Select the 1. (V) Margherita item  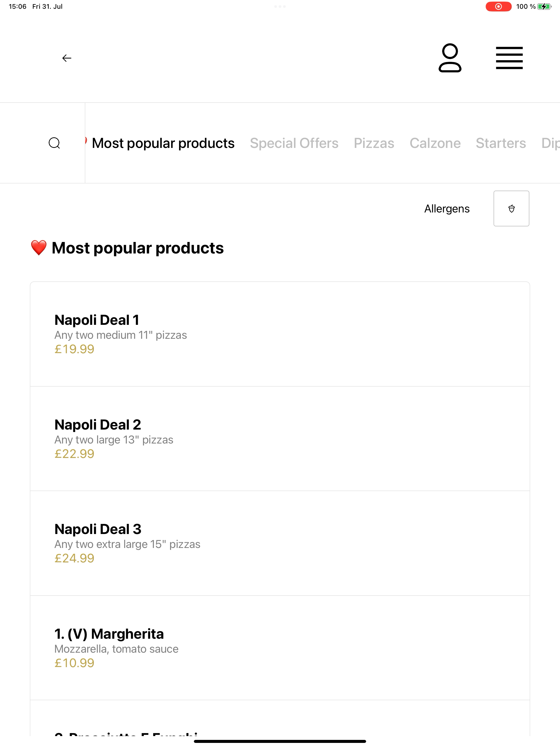(280, 648)
